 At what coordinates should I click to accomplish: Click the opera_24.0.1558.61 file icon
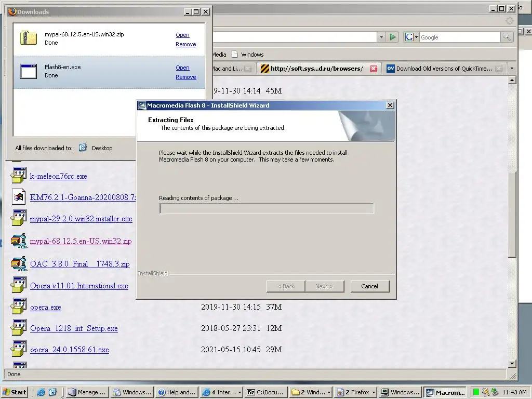click(x=19, y=349)
